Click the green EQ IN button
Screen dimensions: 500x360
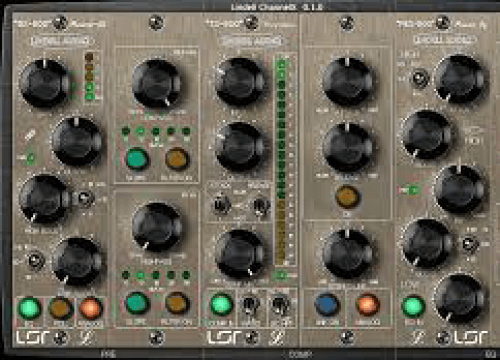coord(414,306)
